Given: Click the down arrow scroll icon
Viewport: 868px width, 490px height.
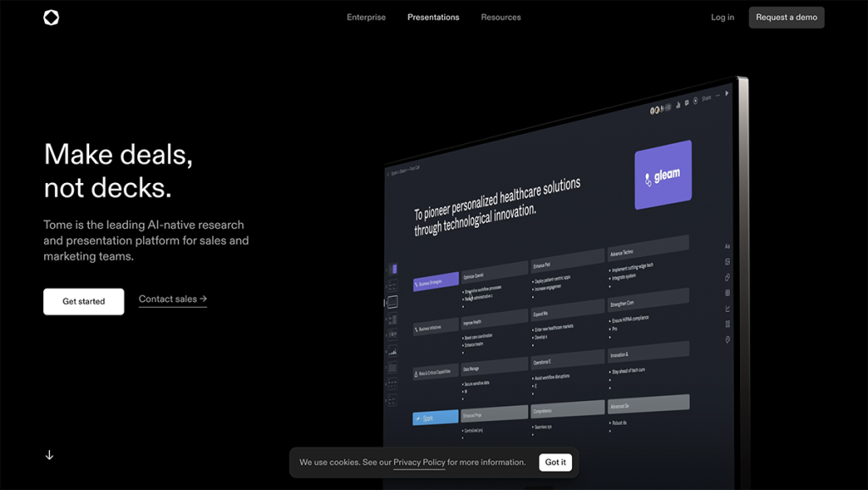Looking at the screenshot, I should pyautogui.click(x=49, y=455).
